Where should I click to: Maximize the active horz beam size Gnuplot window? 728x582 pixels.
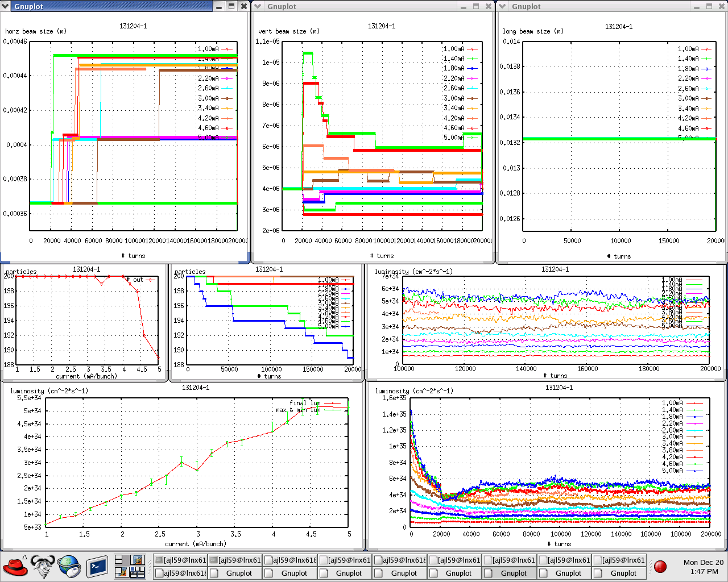pyautogui.click(x=231, y=6)
